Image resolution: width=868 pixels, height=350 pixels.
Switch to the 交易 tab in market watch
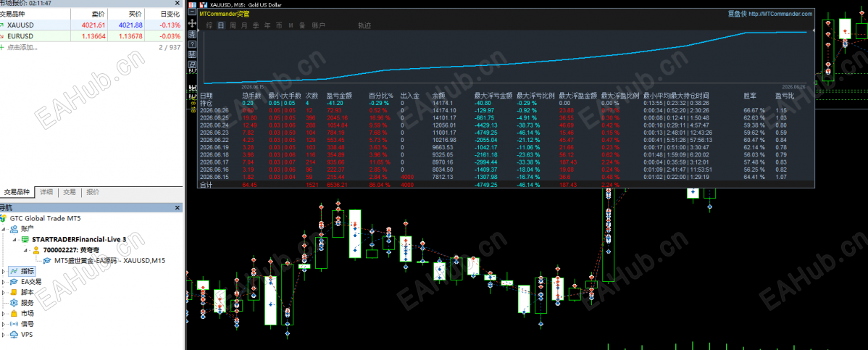[70, 192]
